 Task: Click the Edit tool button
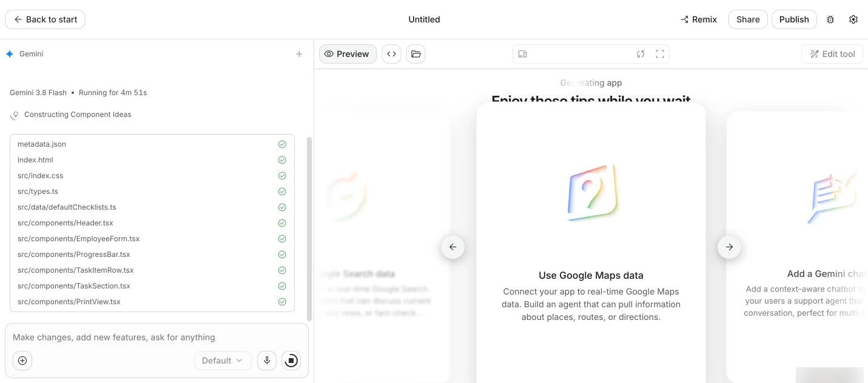click(832, 54)
